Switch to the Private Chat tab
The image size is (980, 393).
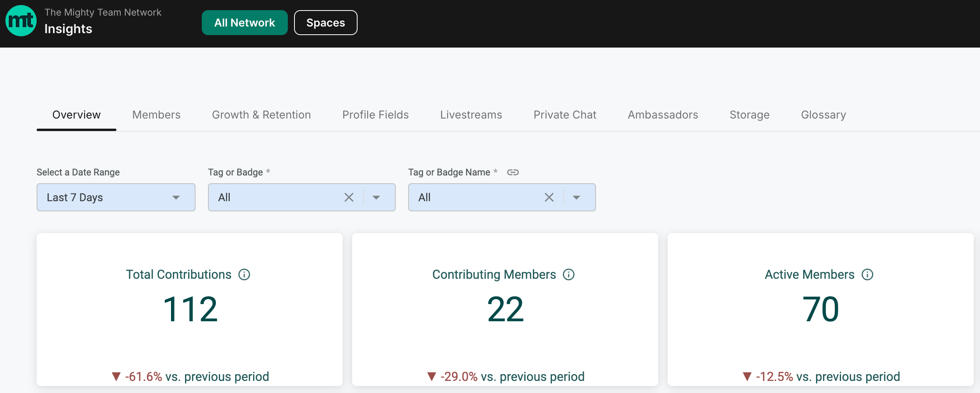pyautogui.click(x=565, y=115)
